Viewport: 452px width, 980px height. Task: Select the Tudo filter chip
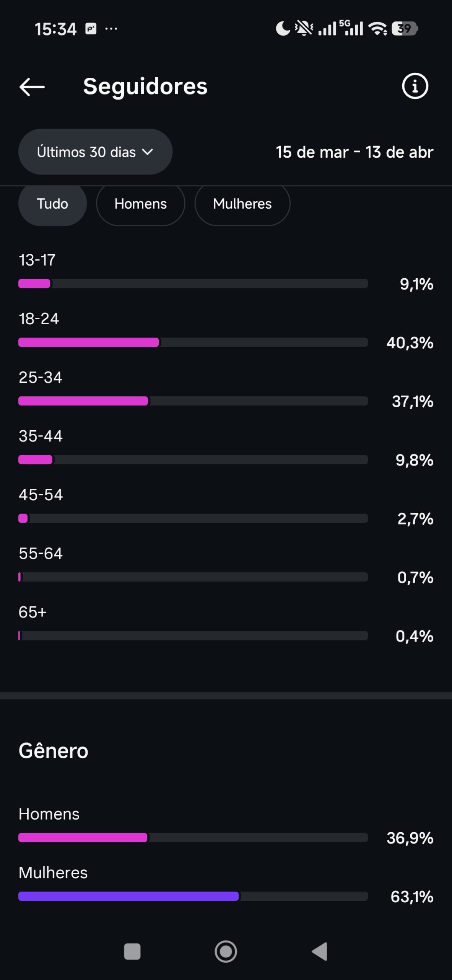[x=52, y=204]
